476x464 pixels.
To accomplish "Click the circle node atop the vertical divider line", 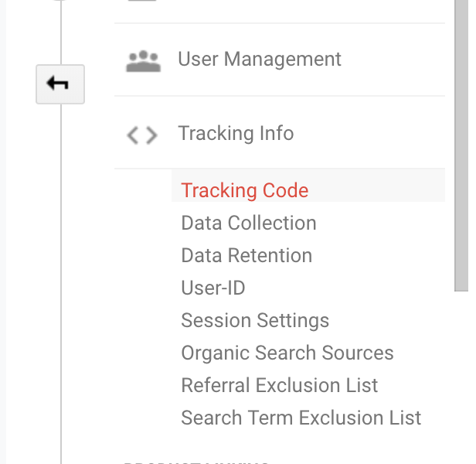I will tap(60, 1).
